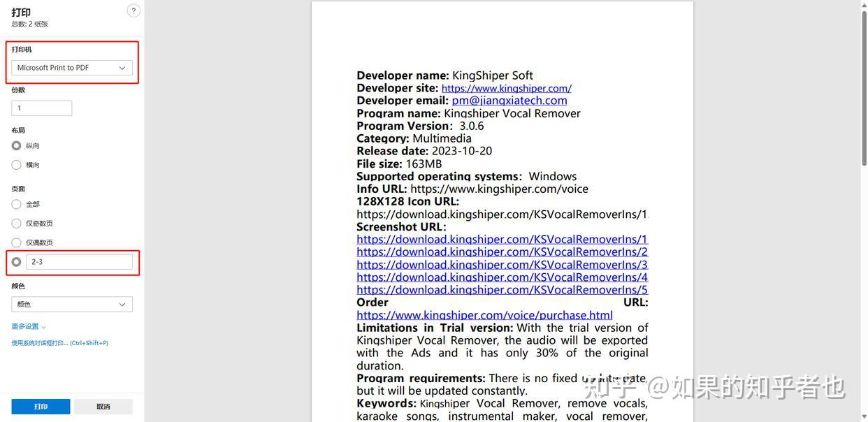The width and height of the screenshot is (868, 422).
Task: Click the pm@jiangxiatech.com email link
Action: (x=509, y=101)
